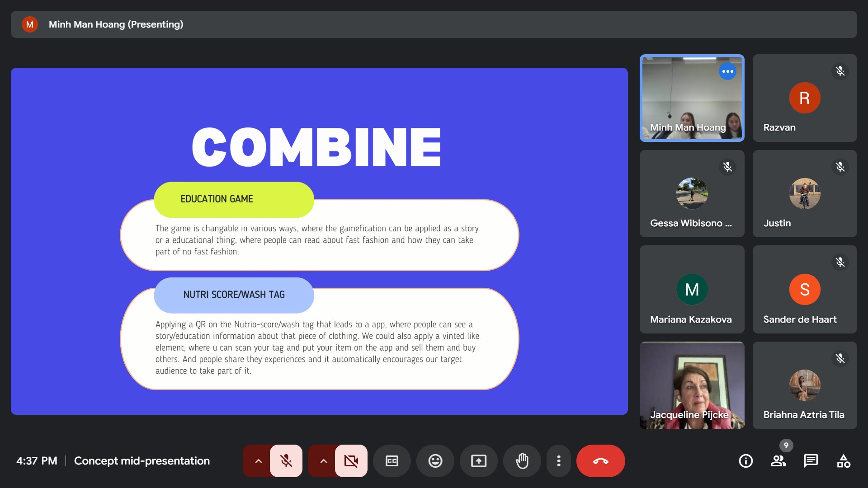Click Razvan's participant tile

point(804,98)
